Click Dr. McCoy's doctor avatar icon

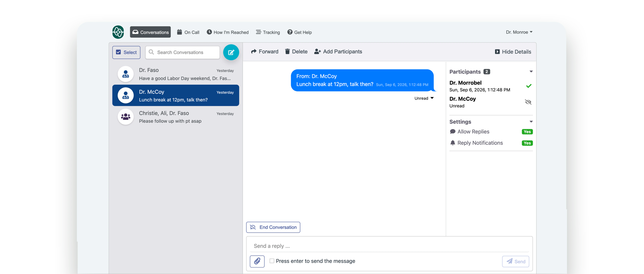pos(125,95)
